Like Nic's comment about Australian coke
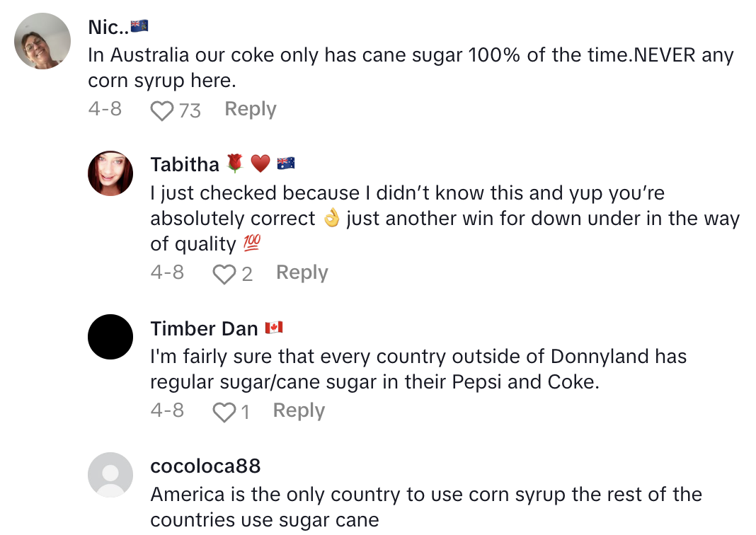The image size is (756, 535). click(x=162, y=110)
